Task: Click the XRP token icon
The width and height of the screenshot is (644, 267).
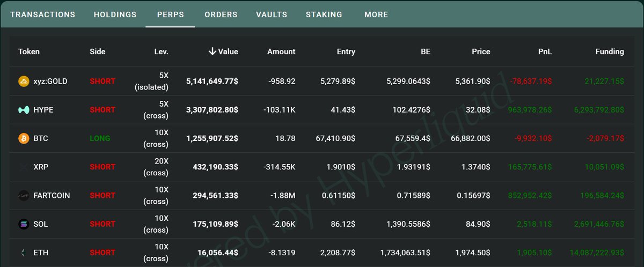Action: pos(24,167)
